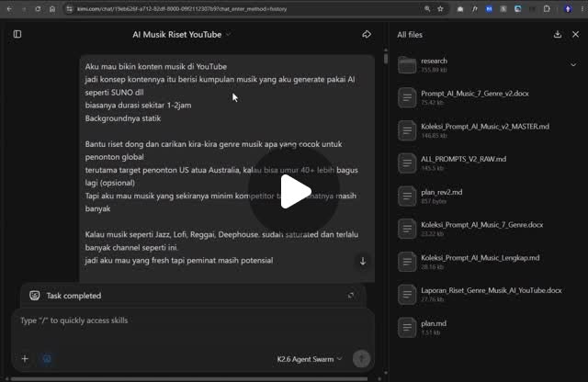The image size is (588, 382).
Task: Open Laporan_Riset_Genre_Musik_AI_YouTube.docx file icon
Action: click(x=407, y=294)
